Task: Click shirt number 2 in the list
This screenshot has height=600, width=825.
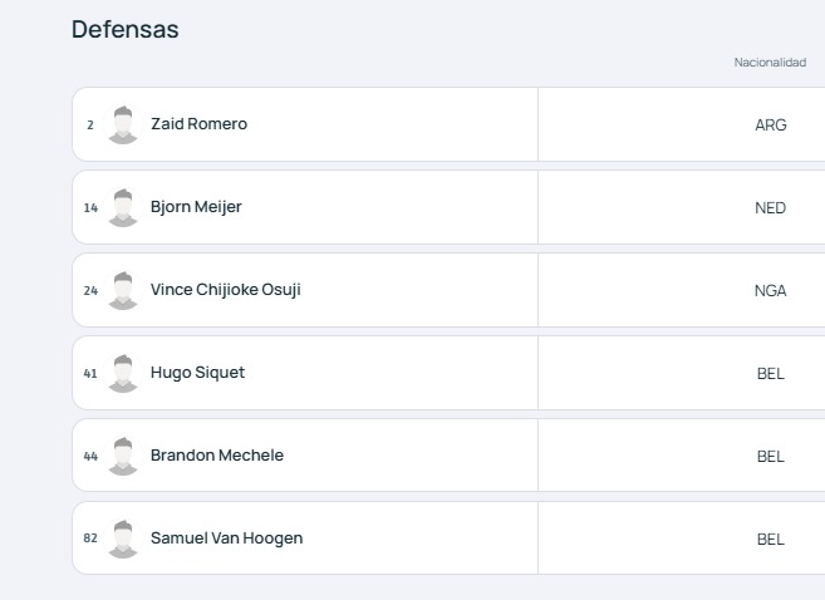Action: (90, 125)
